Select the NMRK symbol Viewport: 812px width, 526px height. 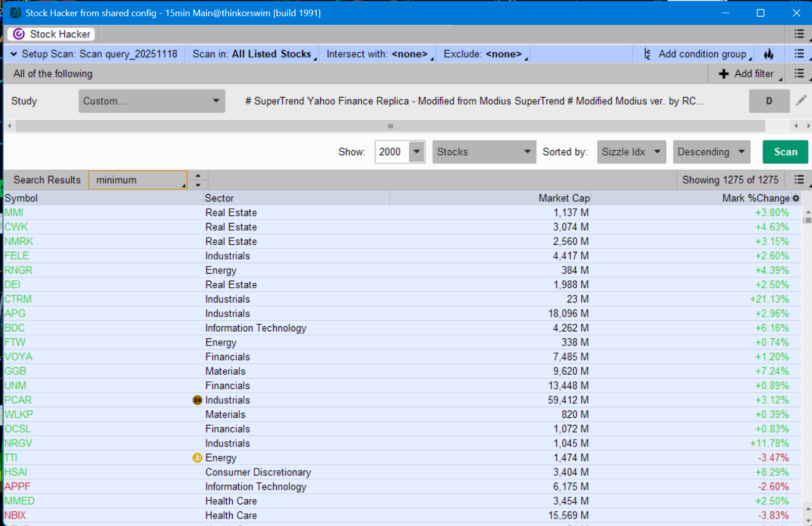tap(19, 241)
